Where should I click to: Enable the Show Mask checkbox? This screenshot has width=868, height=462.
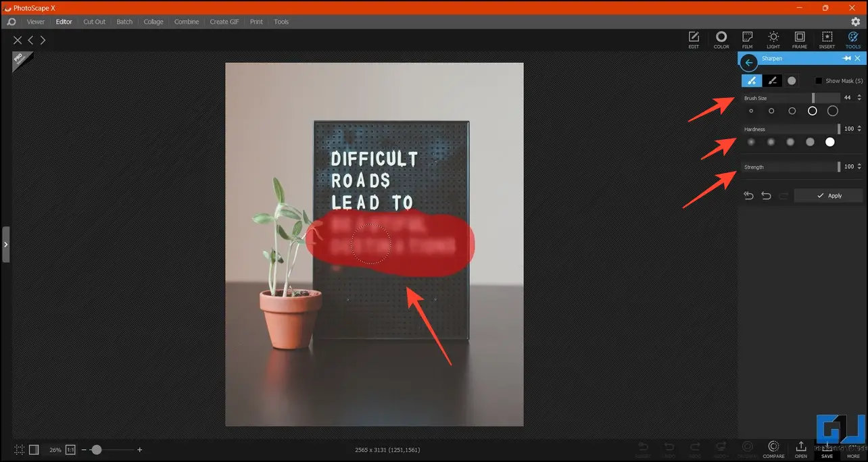pos(819,81)
